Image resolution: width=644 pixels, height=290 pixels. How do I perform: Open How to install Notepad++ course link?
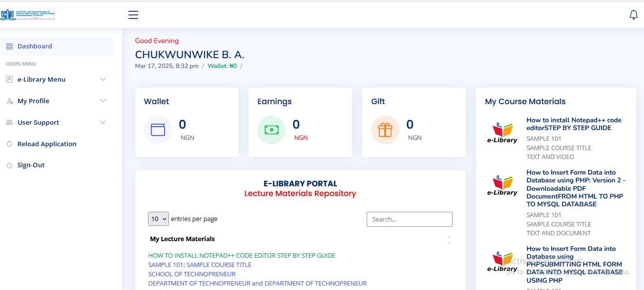[x=574, y=124]
